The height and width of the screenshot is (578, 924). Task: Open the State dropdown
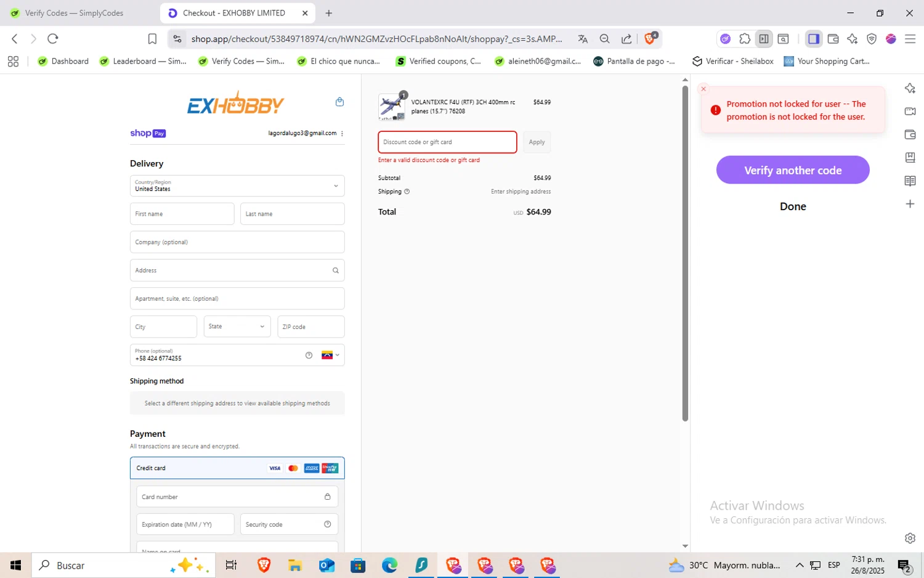pyautogui.click(x=237, y=327)
